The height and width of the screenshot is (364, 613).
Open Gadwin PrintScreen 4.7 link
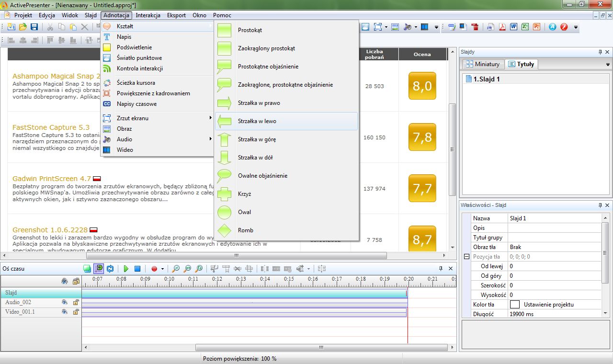(52, 179)
